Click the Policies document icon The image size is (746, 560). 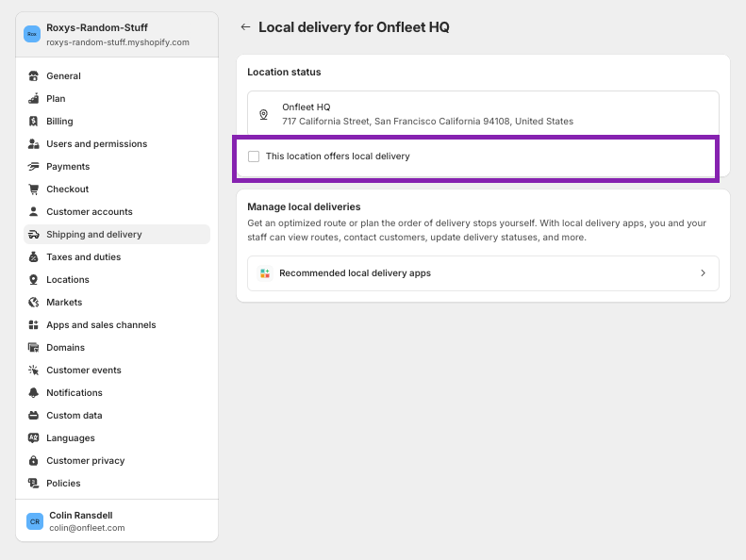pyautogui.click(x=33, y=483)
